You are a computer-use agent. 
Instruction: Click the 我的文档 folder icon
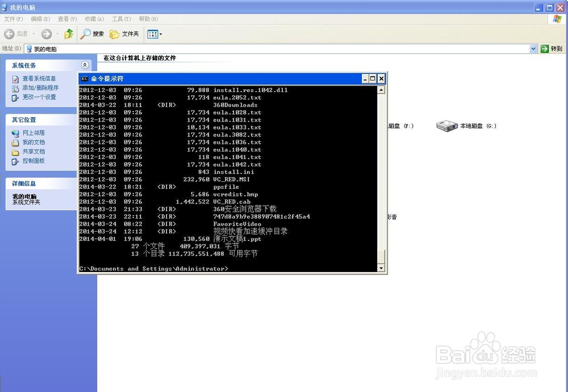coord(15,143)
